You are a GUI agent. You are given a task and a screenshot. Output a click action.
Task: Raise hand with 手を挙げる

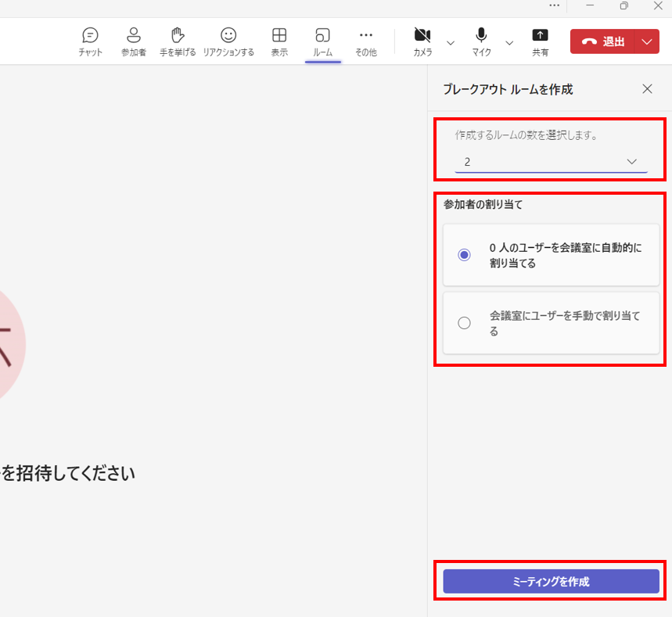(178, 42)
